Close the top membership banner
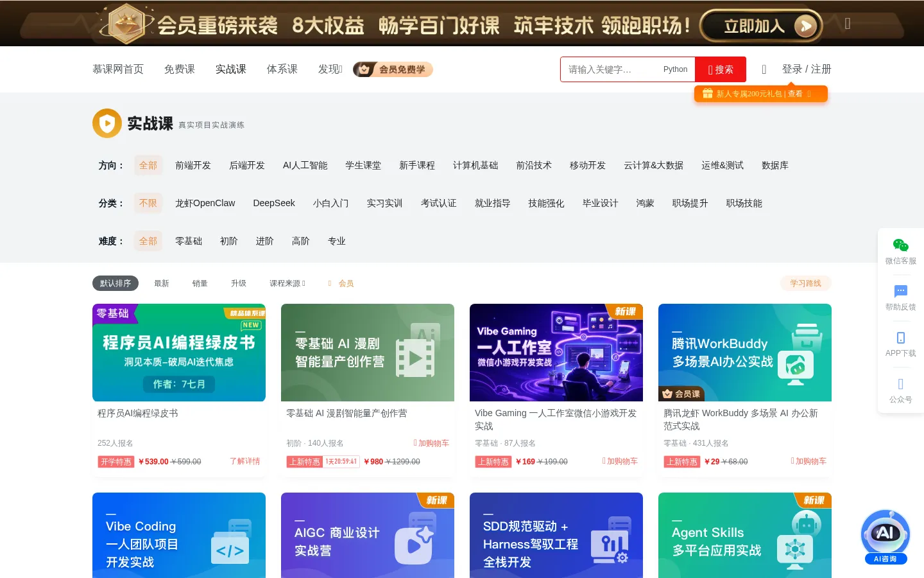The height and width of the screenshot is (578, 924). pyautogui.click(x=848, y=23)
